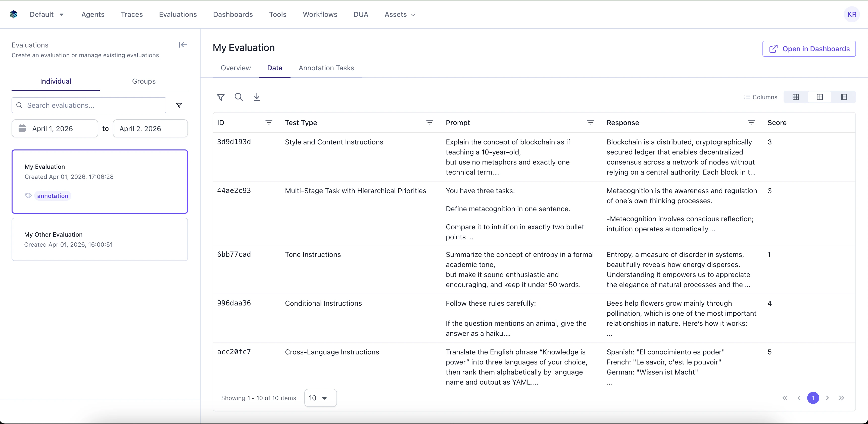Open the items-per-page dropdown showing 10
The height and width of the screenshot is (424, 868).
[x=320, y=398]
